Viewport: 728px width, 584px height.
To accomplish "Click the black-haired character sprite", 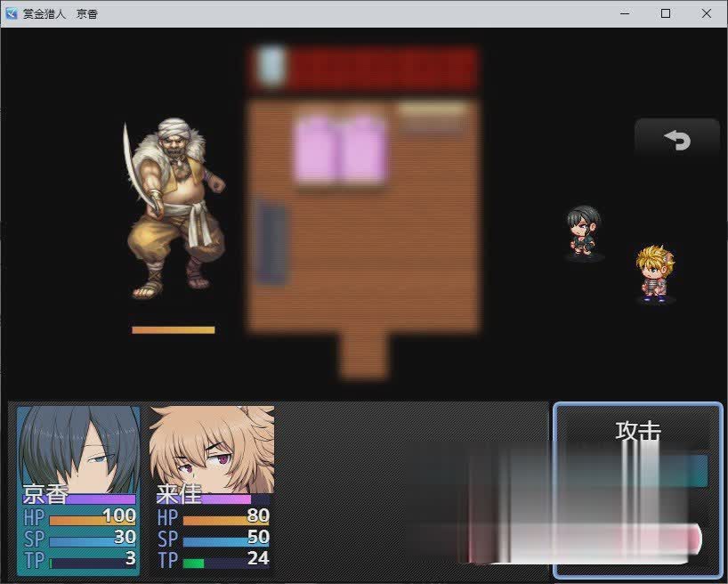I will click(x=584, y=232).
